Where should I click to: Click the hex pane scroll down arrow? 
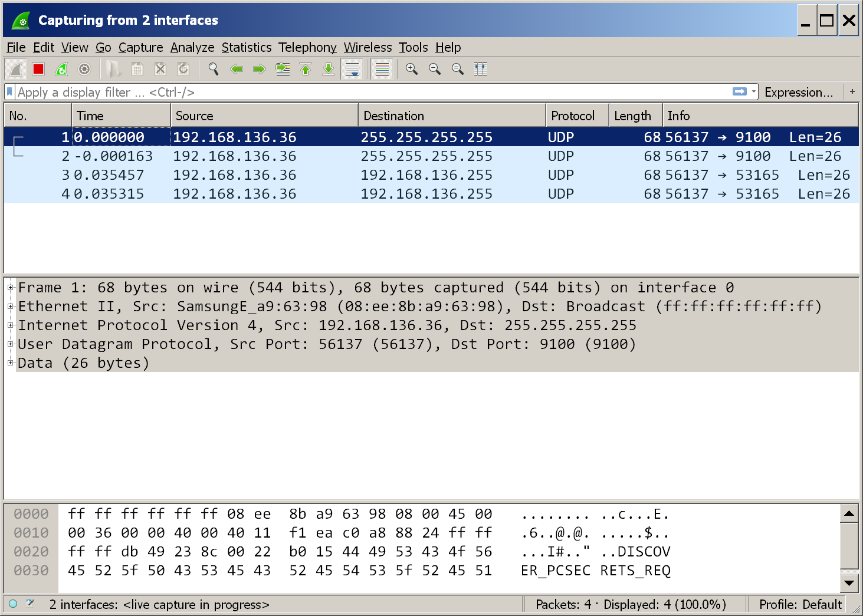[x=849, y=583]
